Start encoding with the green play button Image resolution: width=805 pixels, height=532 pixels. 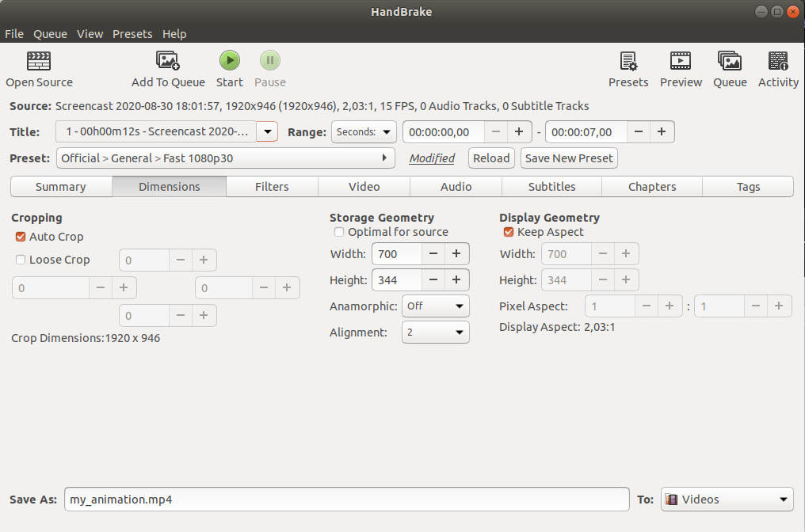tap(230, 60)
